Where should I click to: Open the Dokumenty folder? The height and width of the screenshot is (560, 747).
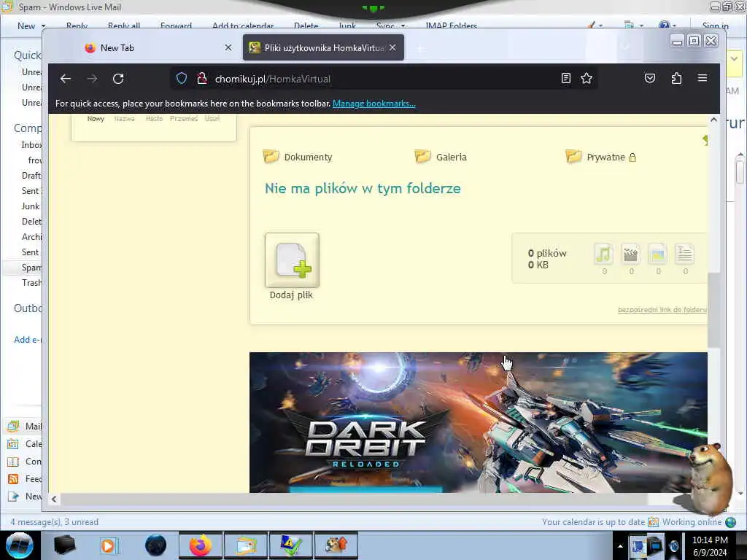pos(298,157)
